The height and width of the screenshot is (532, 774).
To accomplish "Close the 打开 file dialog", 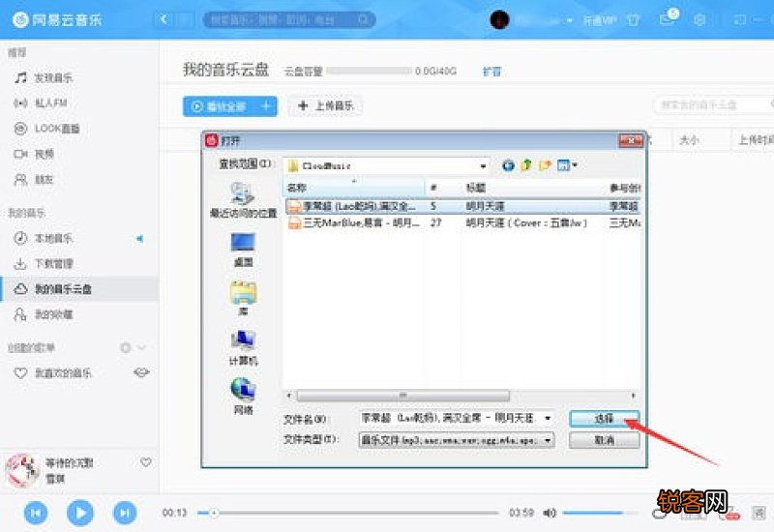I will coord(631,141).
